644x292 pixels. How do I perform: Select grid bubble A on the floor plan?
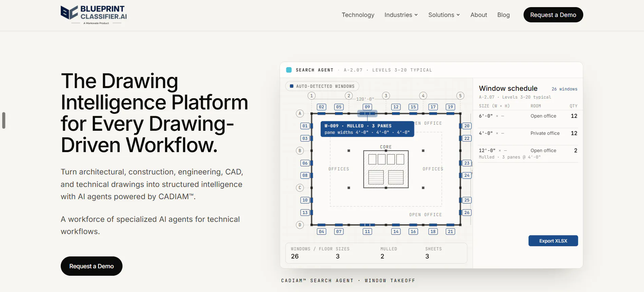click(300, 113)
